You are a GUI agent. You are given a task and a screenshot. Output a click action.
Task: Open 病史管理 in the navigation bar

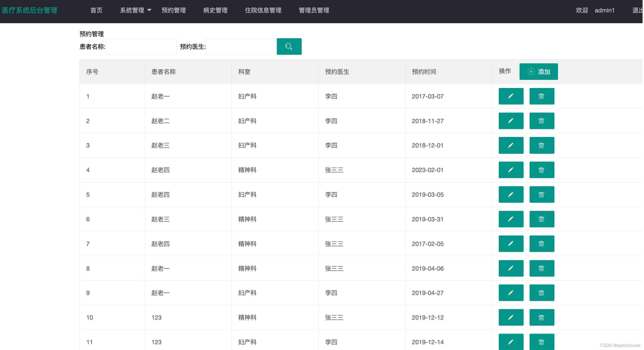pos(215,10)
